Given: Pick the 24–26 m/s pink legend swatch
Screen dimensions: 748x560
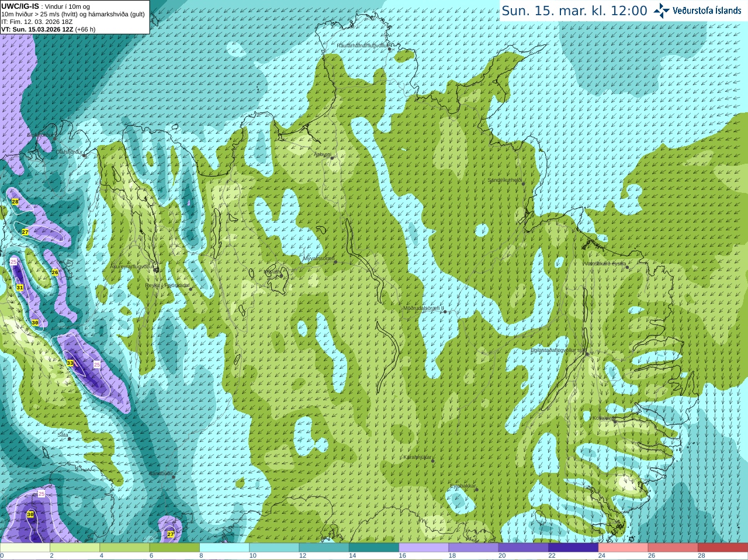Looking at the screenshot, I should (623, 548).
